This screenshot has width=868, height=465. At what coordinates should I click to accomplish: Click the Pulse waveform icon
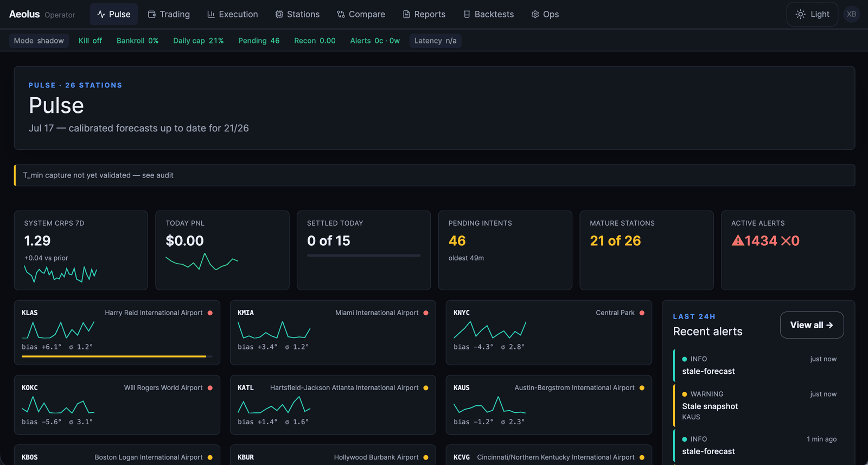pos(101,14)
